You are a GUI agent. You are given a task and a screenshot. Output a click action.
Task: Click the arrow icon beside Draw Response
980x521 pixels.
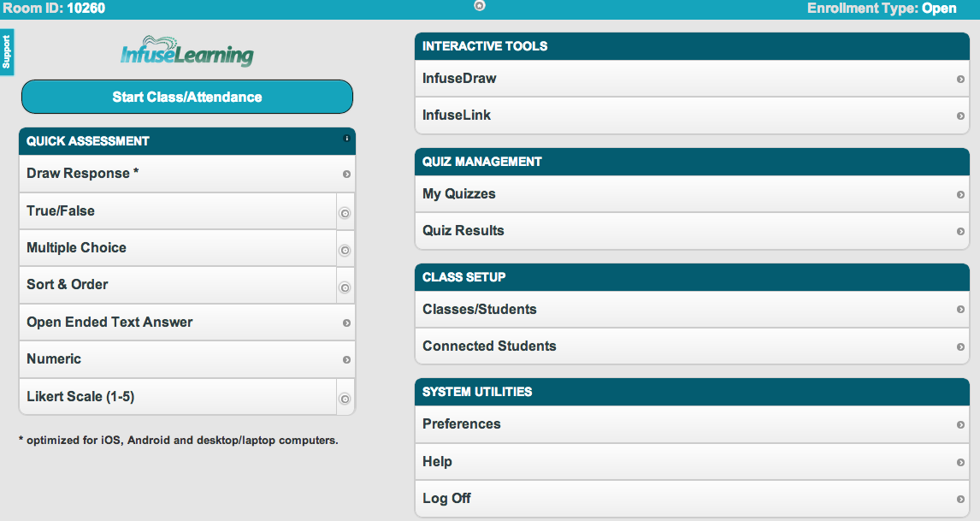tap(346, 174)
